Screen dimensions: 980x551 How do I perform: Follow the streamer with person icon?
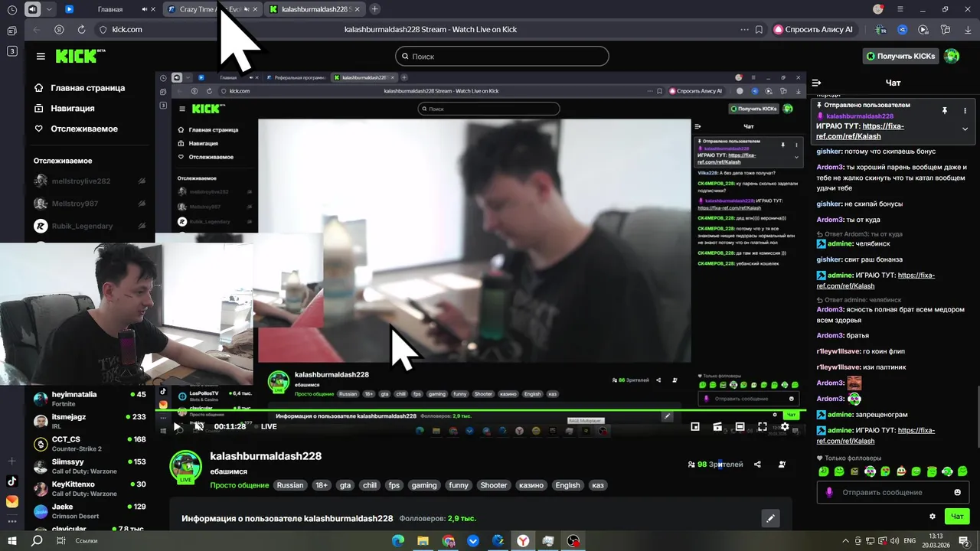(782, 465)
